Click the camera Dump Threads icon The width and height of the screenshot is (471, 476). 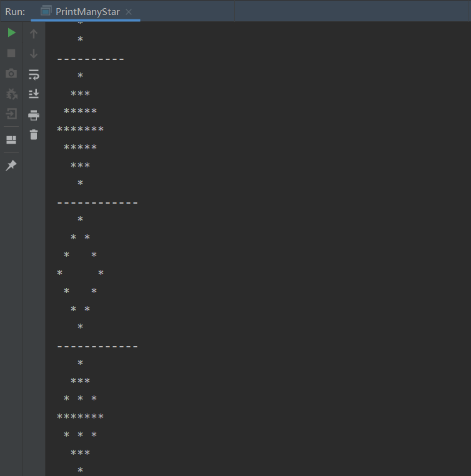[x=11, y=73]
